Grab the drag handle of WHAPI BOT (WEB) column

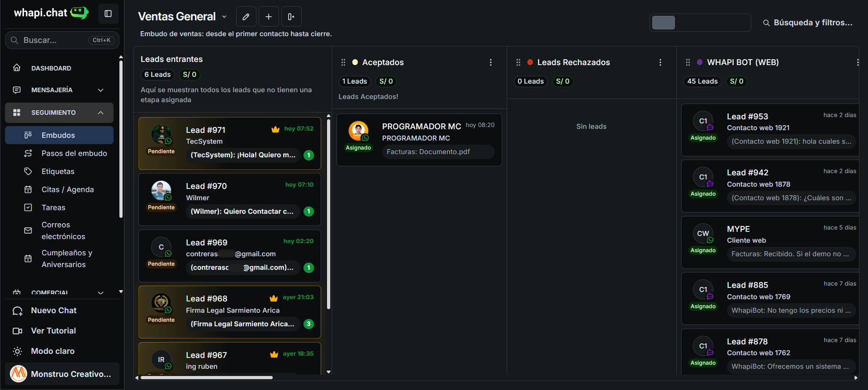pyautogui.click(x=688, y=62)
